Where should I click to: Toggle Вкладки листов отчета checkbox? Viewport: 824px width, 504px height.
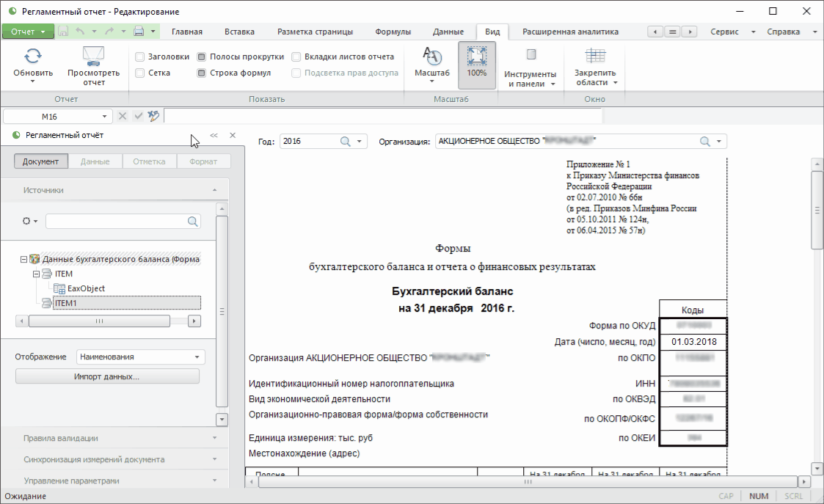coord(296,56)
